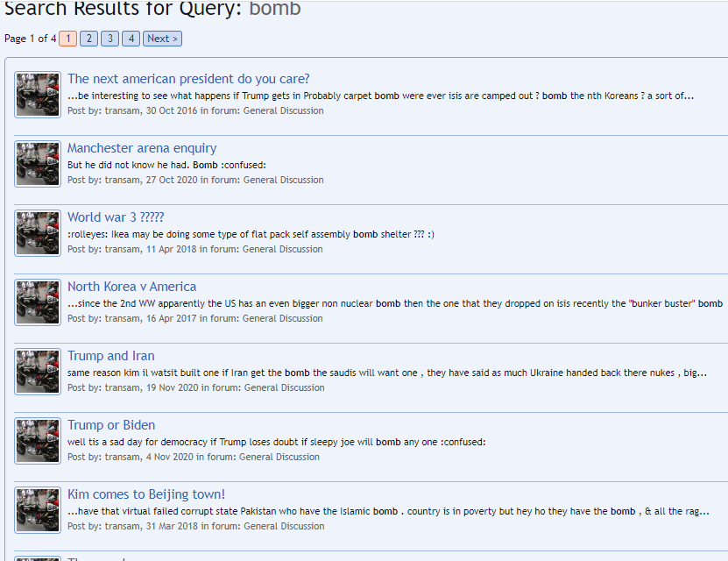Image resolution: width=728 pixels, height=561 pixels.
Task: Click avatar beside North Korea v America
Action: click(x=38, y=302)
